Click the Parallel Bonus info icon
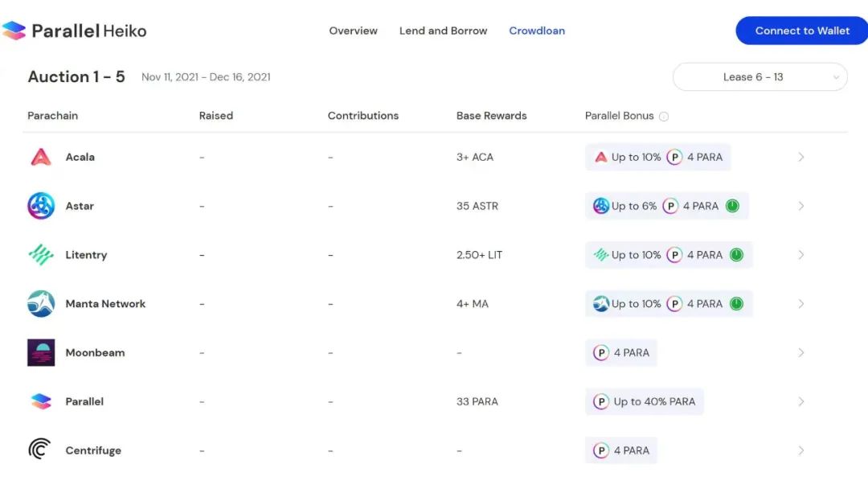Screen dimensions: 868x485 [x=664, y=117]
